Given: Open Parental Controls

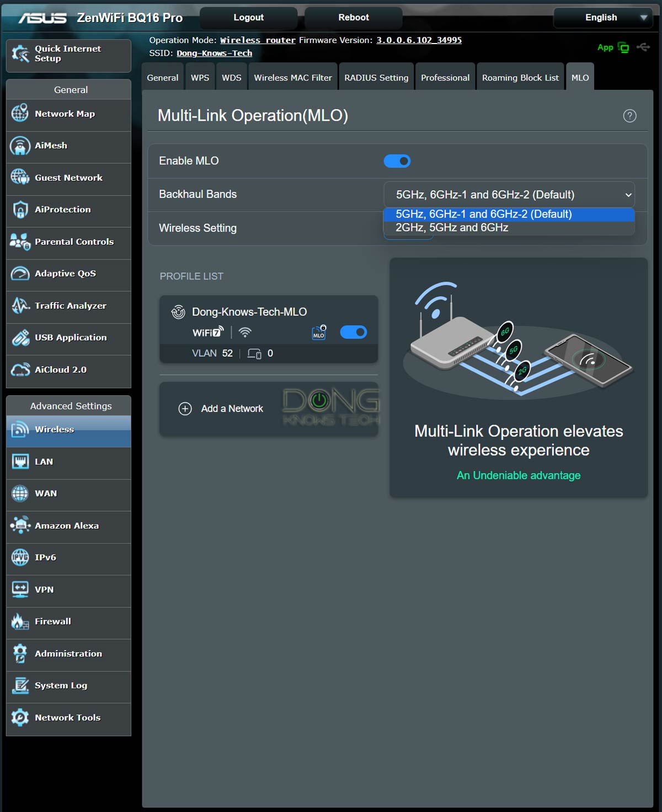Looking at the screenshot, I should click(x=74, y=241).
